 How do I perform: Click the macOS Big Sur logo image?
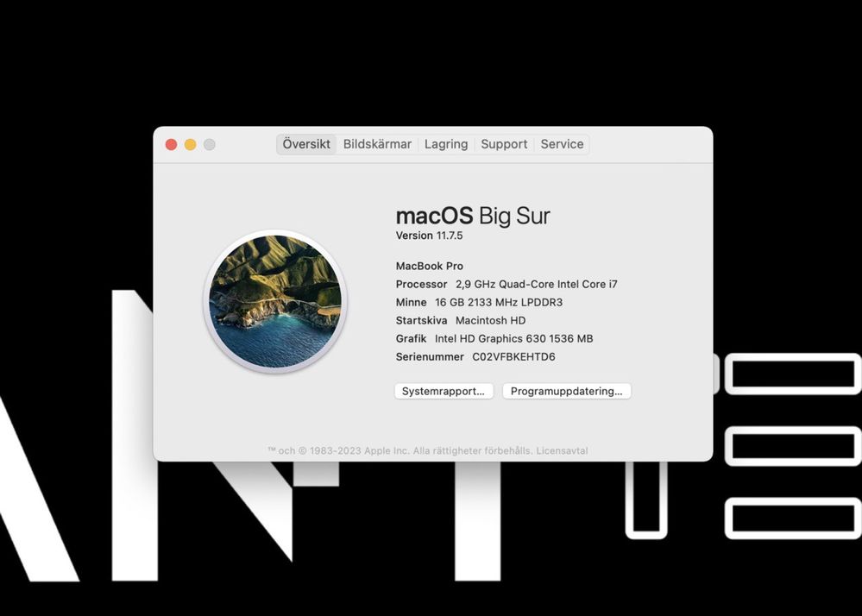[275, 301]
